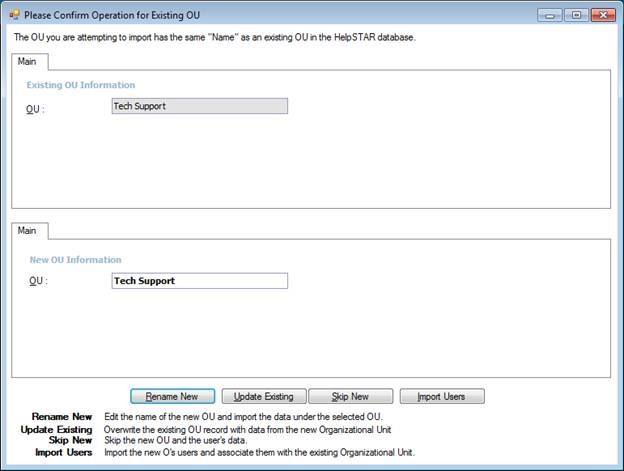Select the Main tab above Existing OU Information
This screenshot has height=471, width=624.
[28, 61]
